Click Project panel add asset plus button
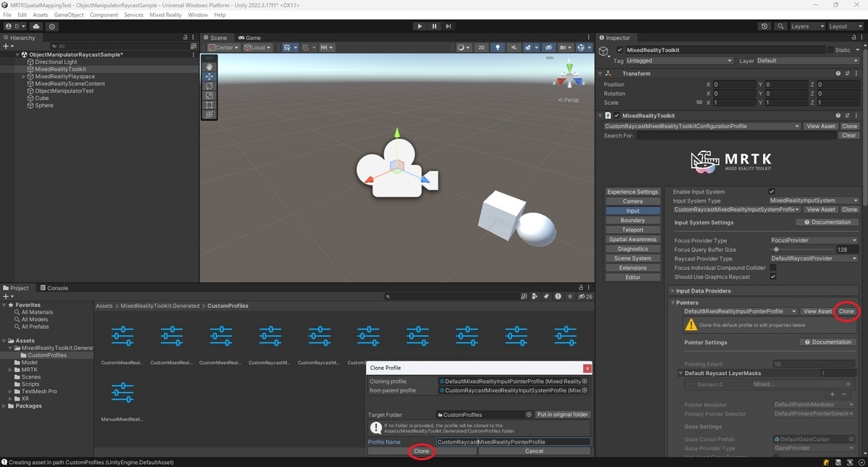This screenshot has height=467, width=868. pos(8,296)
